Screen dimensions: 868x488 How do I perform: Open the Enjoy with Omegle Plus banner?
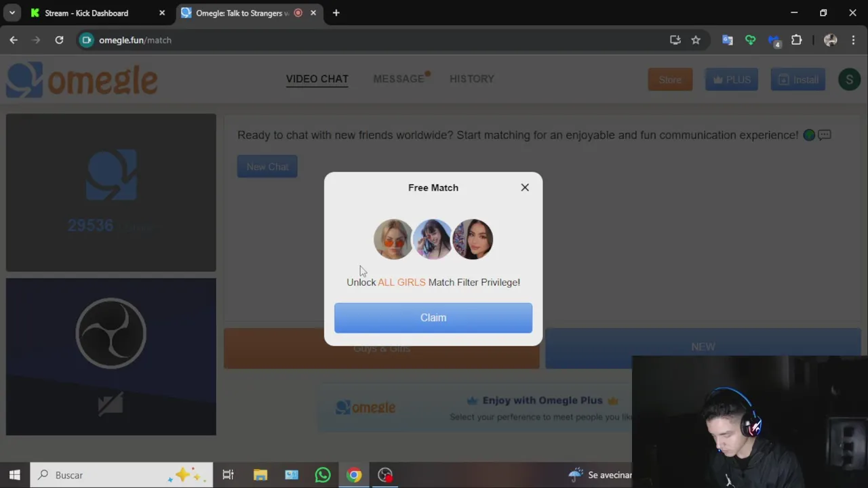point(475,409)
